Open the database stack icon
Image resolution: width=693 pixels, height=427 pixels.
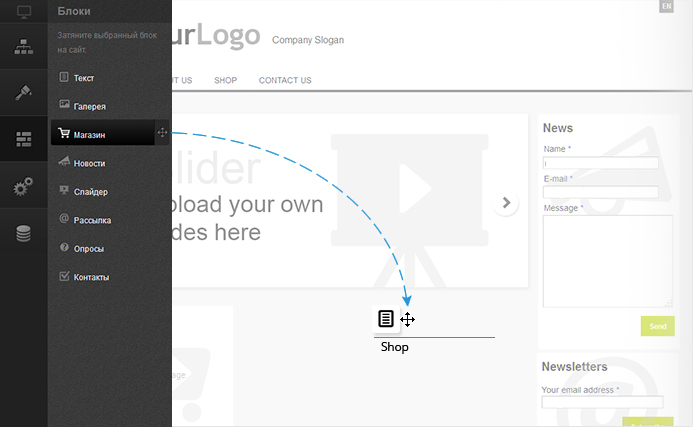pyautogui.click(x=23, y=233)
